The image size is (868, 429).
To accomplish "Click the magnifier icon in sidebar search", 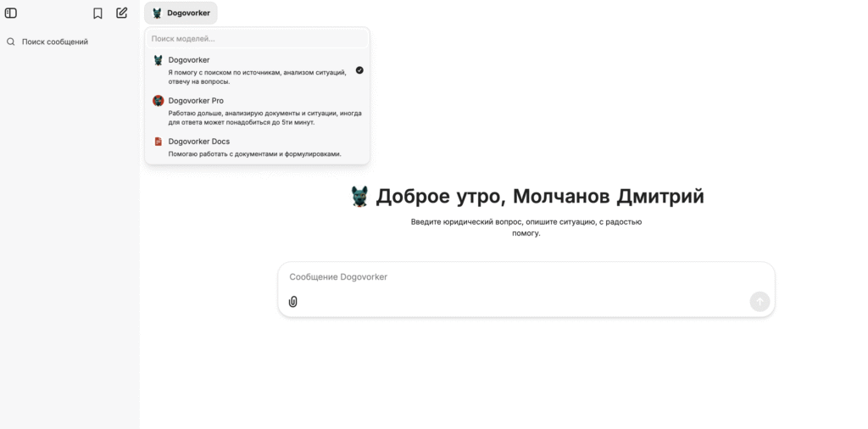I will click(x=11, y=42).
